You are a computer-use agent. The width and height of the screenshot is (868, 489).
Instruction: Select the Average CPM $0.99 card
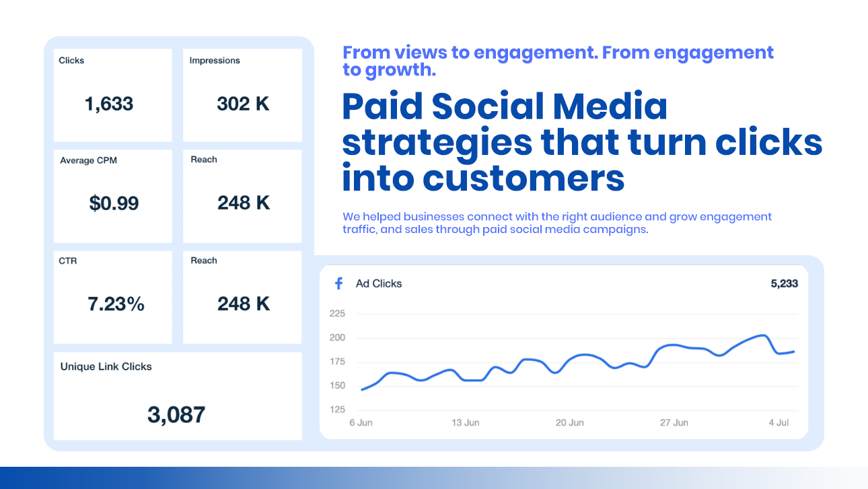(112, 195)
